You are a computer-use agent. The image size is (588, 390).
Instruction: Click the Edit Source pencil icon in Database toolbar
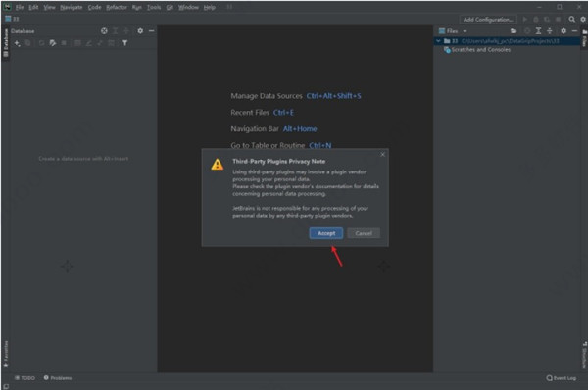pyautogui.click(x=89, y=43)
